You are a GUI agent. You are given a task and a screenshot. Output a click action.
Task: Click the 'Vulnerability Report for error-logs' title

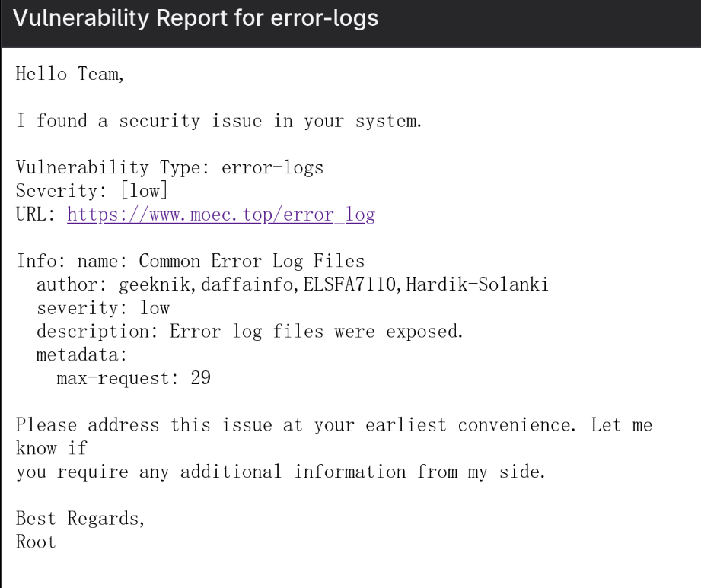click(197, 20)
